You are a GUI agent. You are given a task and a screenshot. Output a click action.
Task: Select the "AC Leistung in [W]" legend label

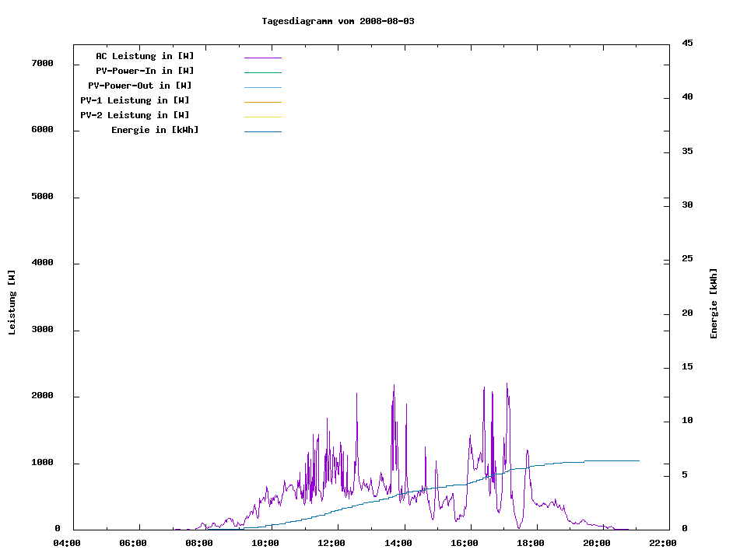[145, 56]
